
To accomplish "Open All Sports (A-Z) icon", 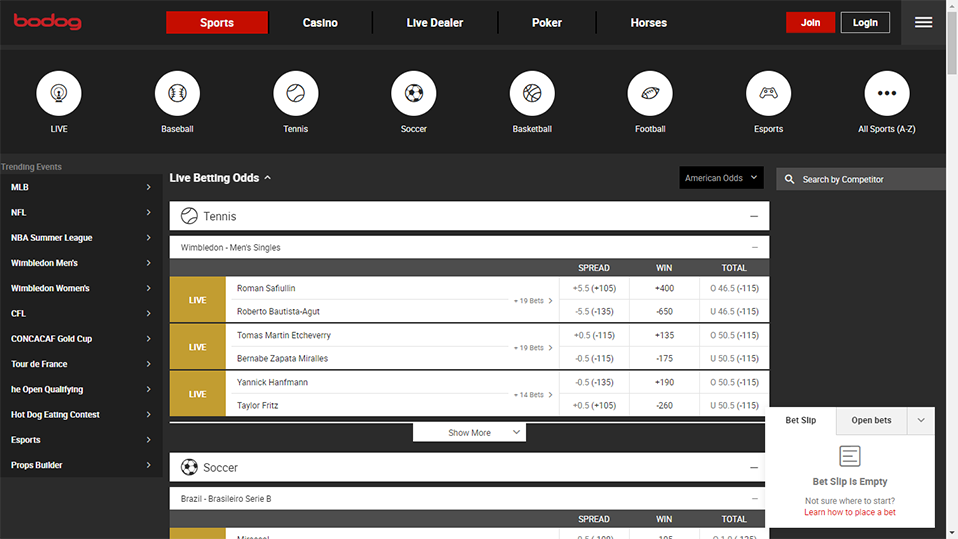I will click(886, 94).
